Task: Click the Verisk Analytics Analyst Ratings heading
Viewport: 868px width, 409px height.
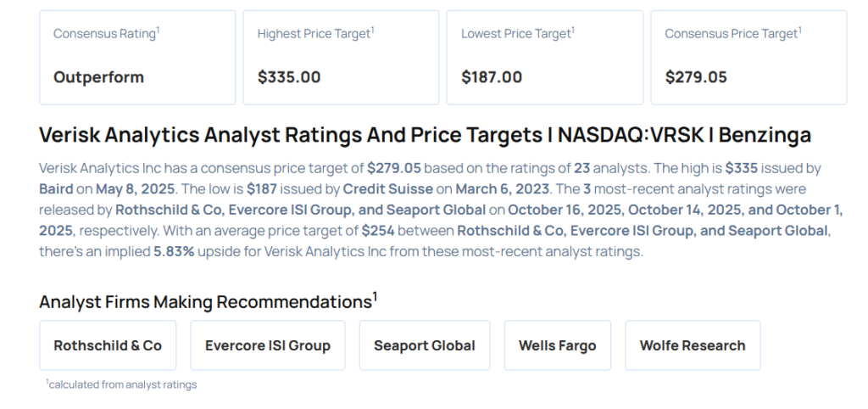Action: click(425, 135)
